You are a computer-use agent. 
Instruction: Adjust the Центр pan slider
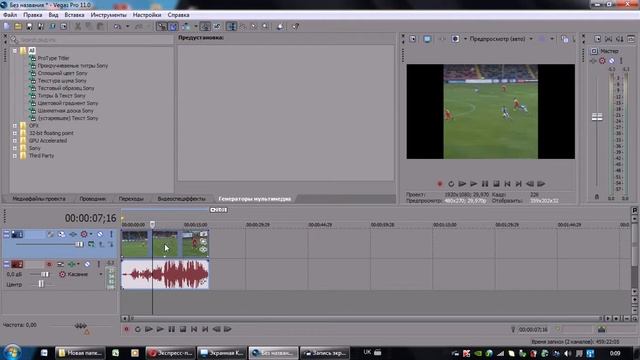pyautogui.click(x=41, y=284)
